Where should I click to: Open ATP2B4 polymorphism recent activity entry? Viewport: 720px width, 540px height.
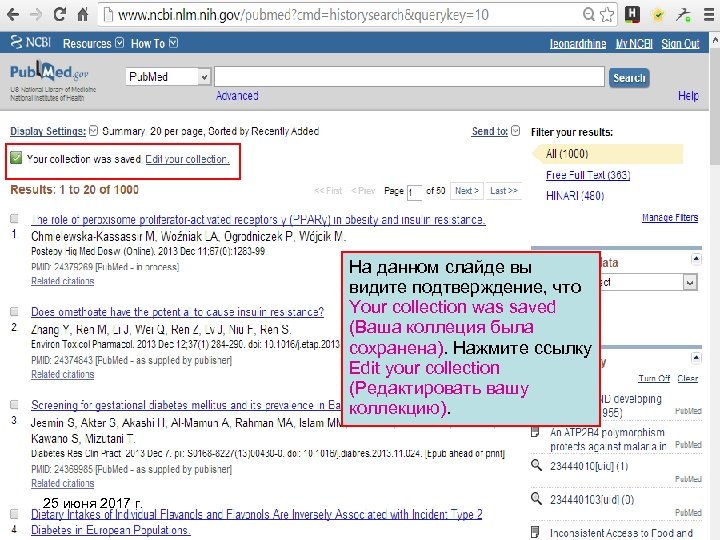point(608,439)
